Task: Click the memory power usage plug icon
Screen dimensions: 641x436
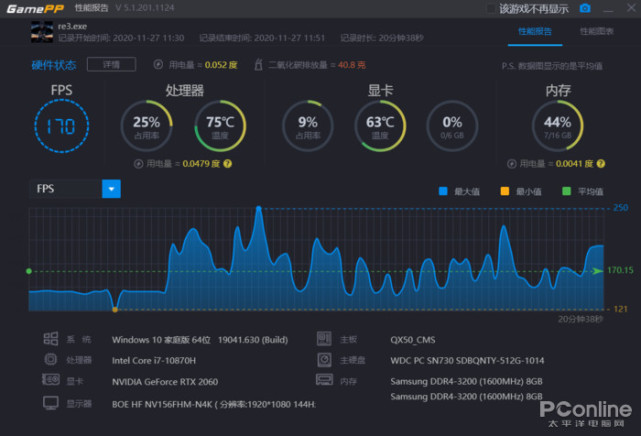Action: tap(511, 164)
